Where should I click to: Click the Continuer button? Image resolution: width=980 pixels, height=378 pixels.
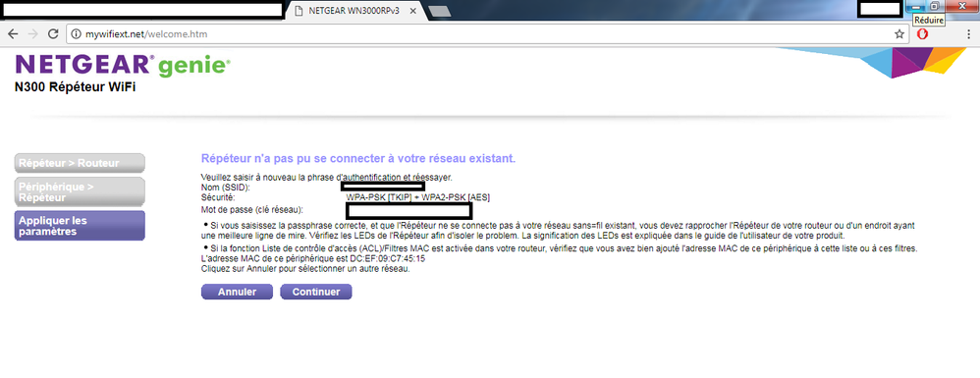coord(316,292)
